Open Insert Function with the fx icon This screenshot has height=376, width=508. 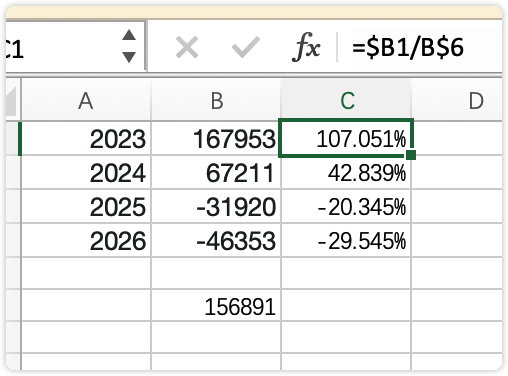point(306,47)
